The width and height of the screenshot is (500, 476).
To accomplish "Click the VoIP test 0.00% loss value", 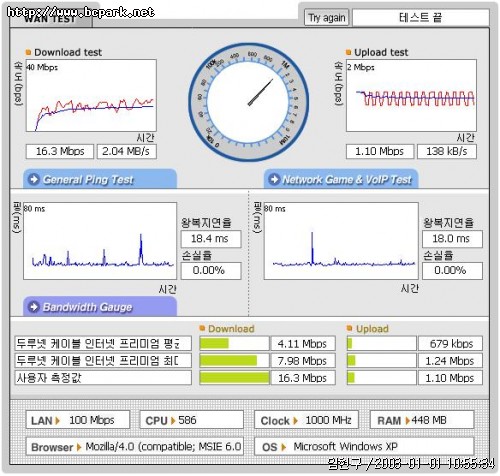I will click(x=452, y=270).
